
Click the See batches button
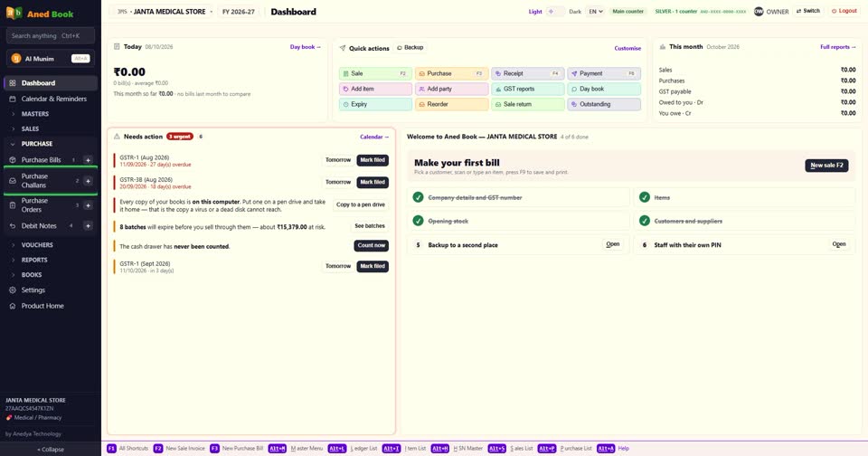369,226
